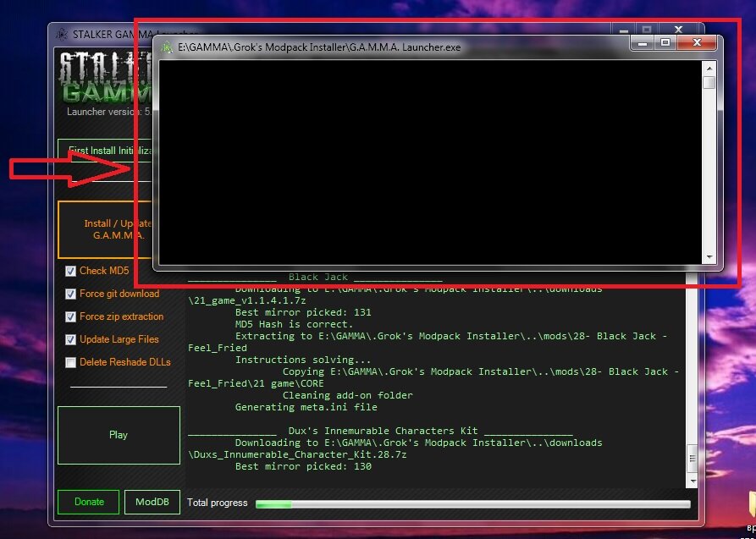Viewport: 756px width, 539px height.
Task: Enable Delete Reshade DLLs checkbox
Action: (x=71, y=362)
